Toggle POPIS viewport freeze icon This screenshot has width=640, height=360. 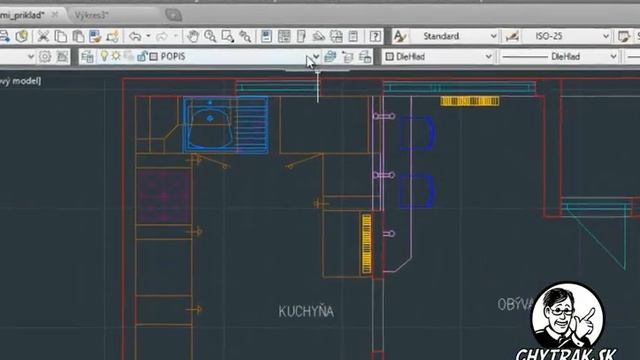coord(129,56)
